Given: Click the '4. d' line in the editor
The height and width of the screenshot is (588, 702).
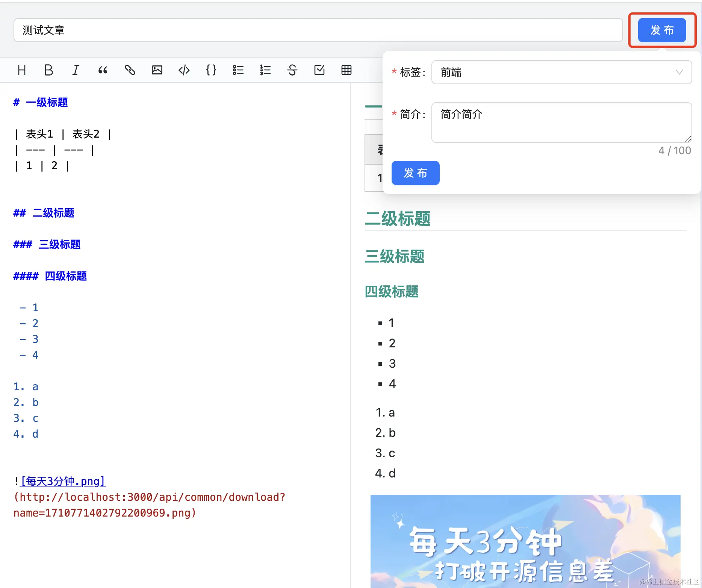Looking at the screenshot, I should click(x=26, y=434).
